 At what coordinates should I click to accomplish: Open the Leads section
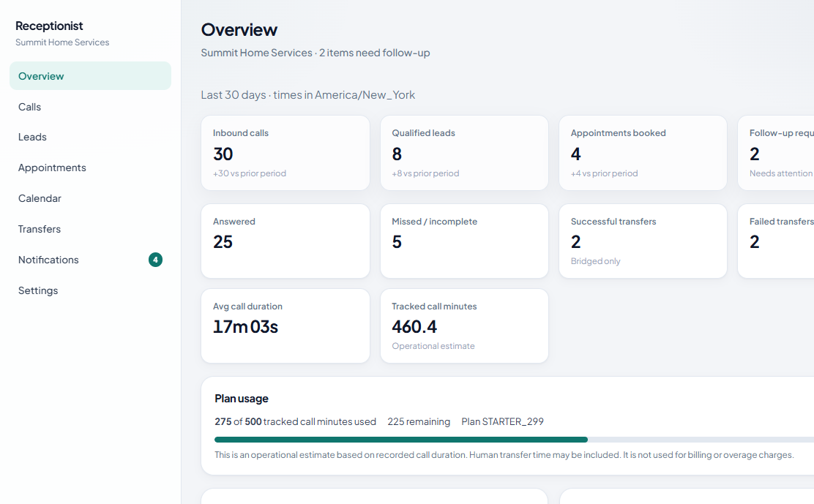(x=90, y=137)
